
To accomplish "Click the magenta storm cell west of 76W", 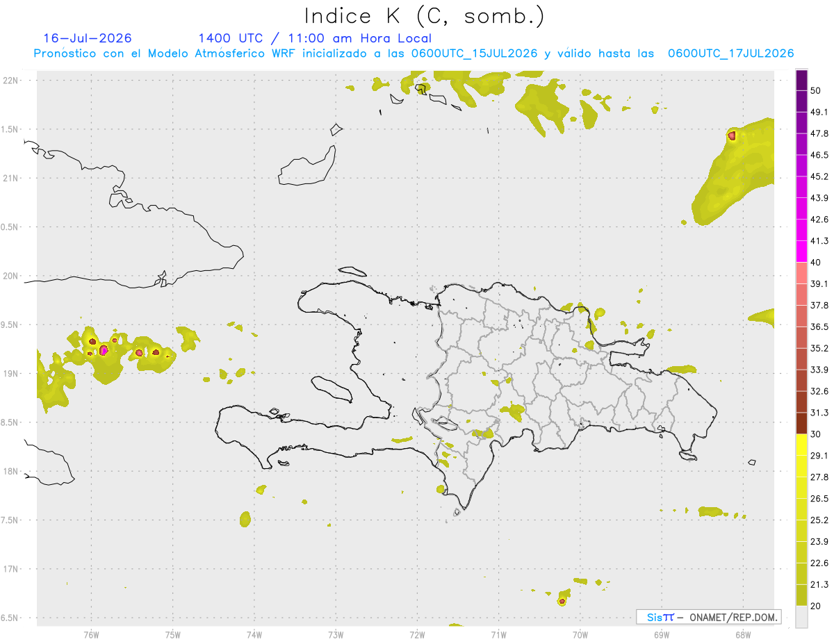I will (104, 350).
